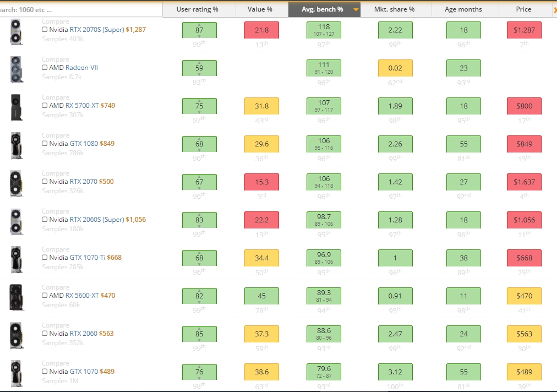Sort the table by Value %

click(261, 9)
